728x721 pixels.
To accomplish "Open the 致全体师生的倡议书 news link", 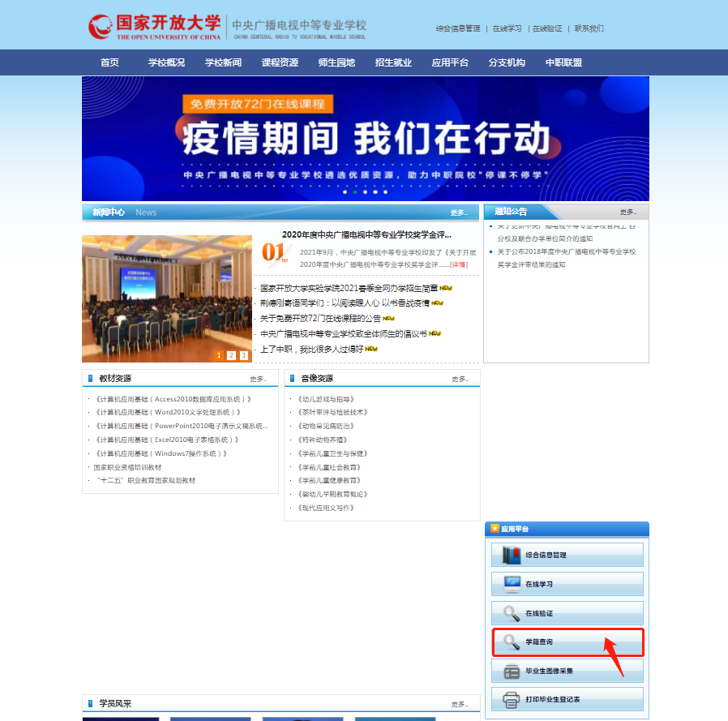I will pos(344,334).
